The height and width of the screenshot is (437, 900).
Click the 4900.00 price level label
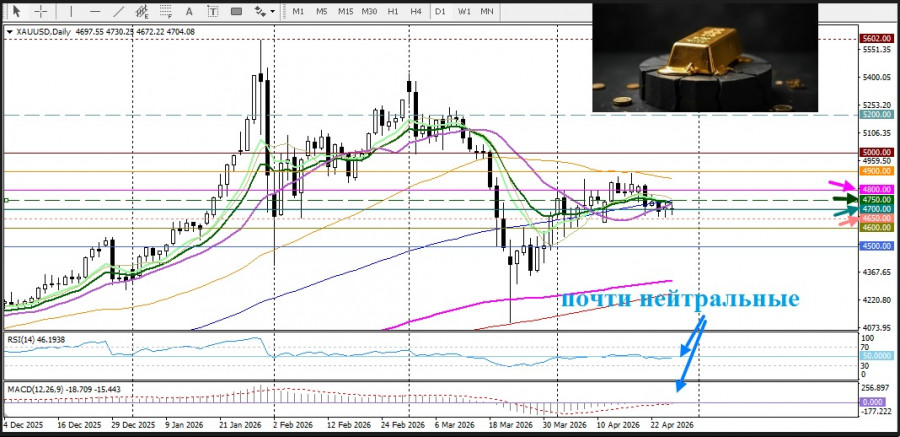pyautogui.click(x=876, y=171)
